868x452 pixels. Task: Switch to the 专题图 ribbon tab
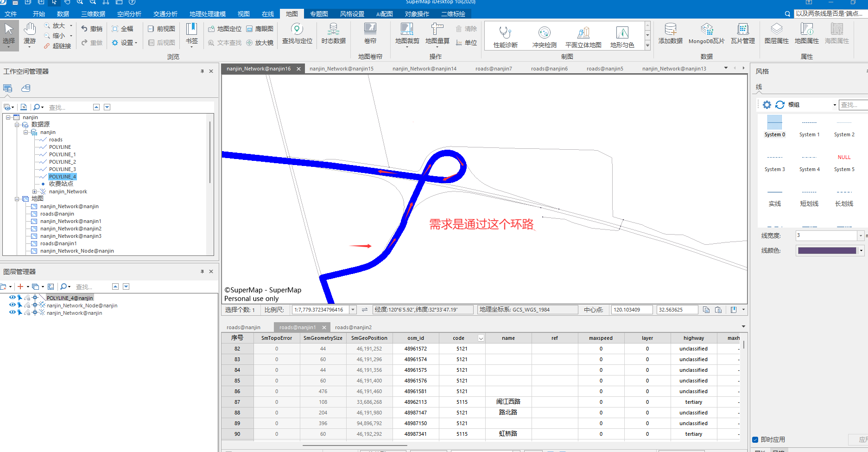coord(319,14)
